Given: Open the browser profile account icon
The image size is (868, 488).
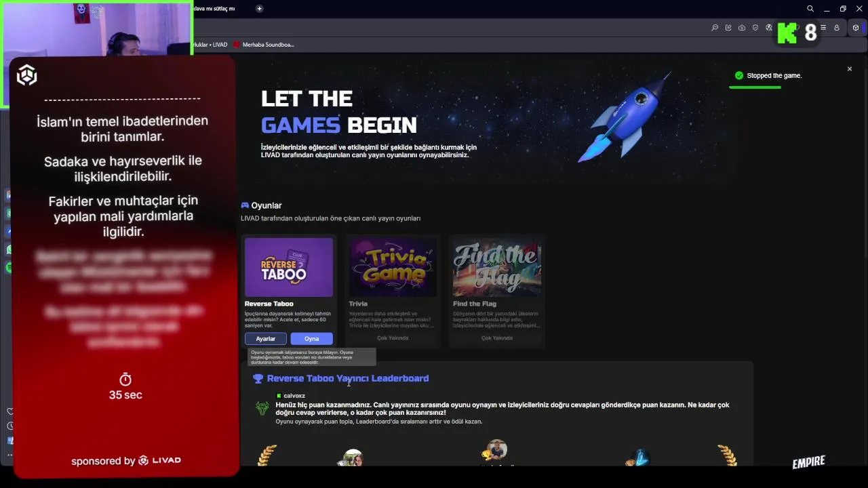Looking at the screenshot, I should 837,28.
